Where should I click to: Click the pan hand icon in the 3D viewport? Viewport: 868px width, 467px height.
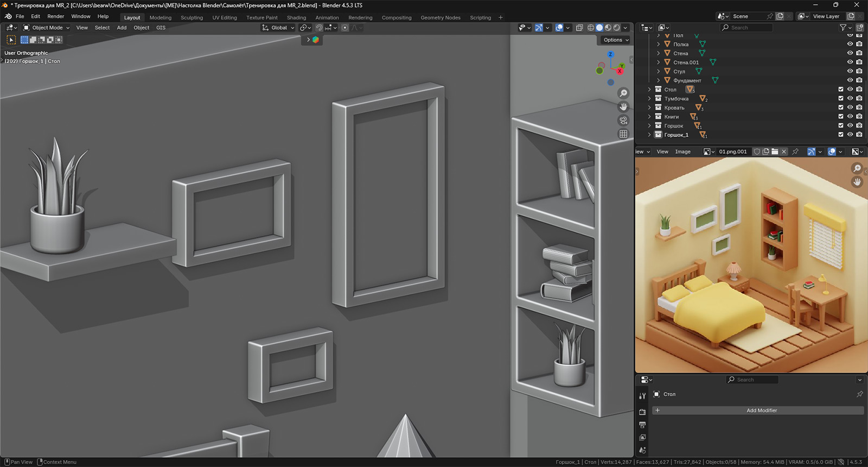623,107
